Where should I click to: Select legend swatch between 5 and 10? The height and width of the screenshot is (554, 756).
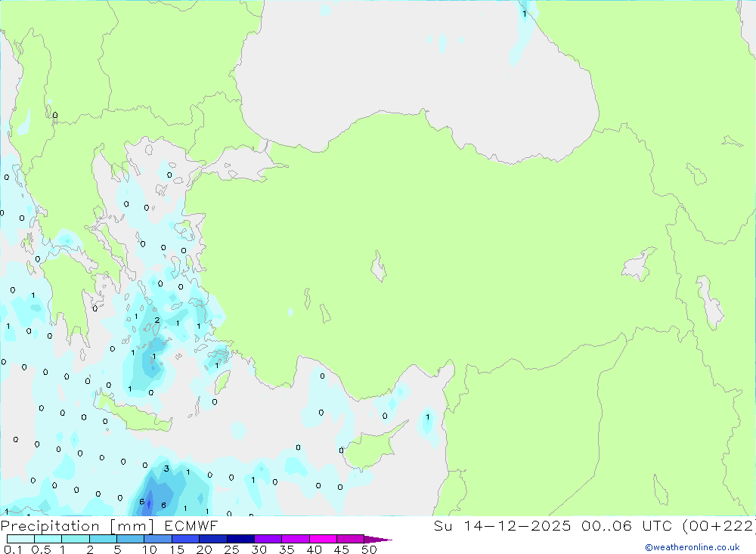(x=131, y=539)
